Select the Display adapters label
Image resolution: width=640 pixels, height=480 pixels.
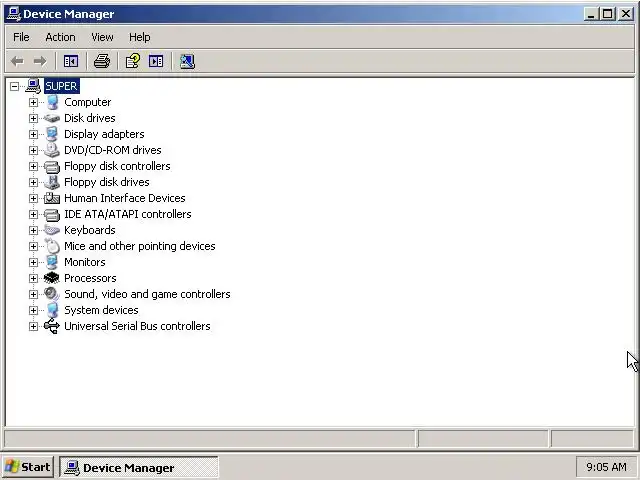tap(104, 134)
